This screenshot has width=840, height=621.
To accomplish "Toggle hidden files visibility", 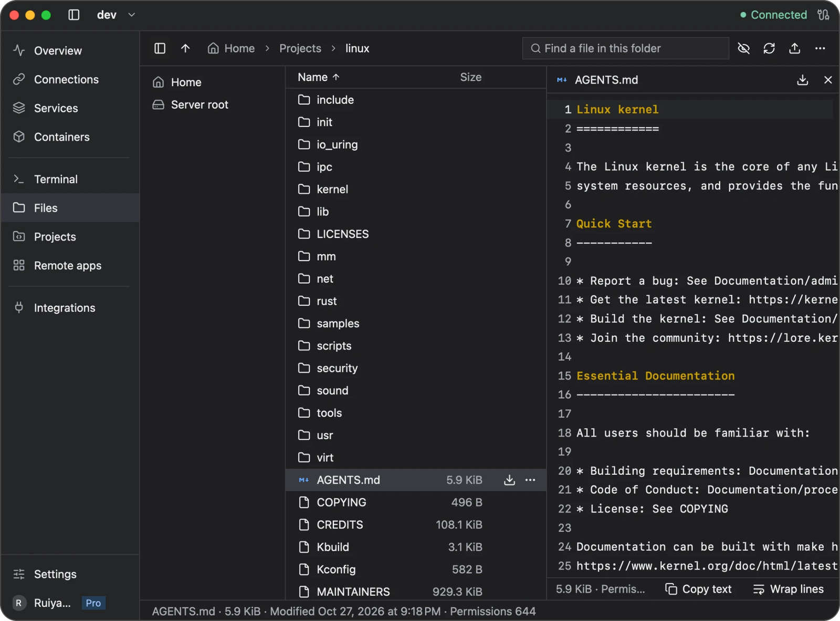I will tap(744, 48).
